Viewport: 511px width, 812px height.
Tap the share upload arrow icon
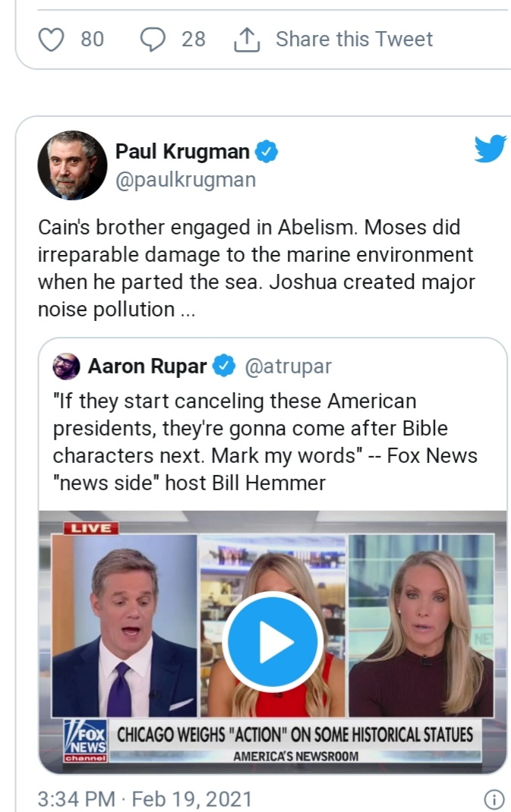(x=247, y=39)
